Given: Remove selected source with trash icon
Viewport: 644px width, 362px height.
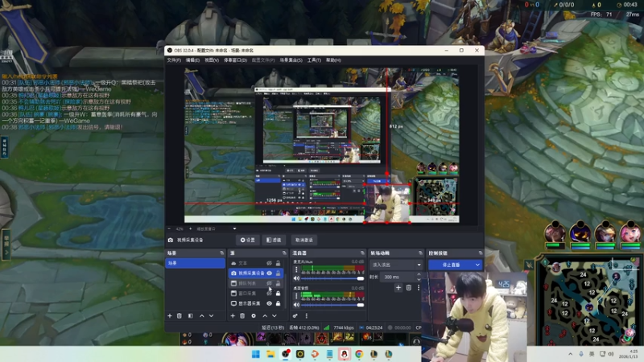Looking at the screenshot, I should click(242, 315).
